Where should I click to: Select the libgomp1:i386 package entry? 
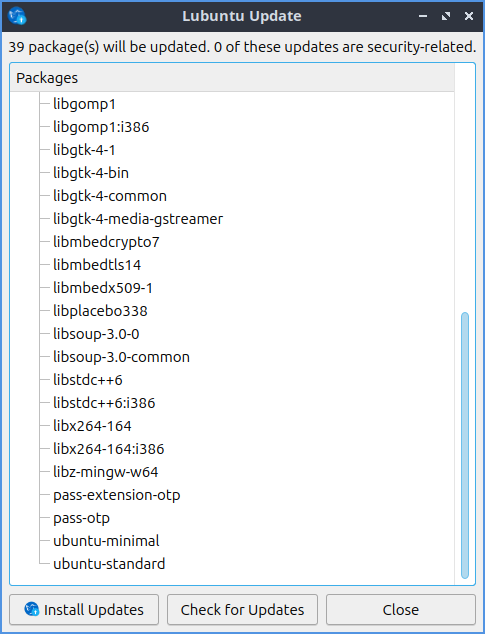tap(101, 127)
